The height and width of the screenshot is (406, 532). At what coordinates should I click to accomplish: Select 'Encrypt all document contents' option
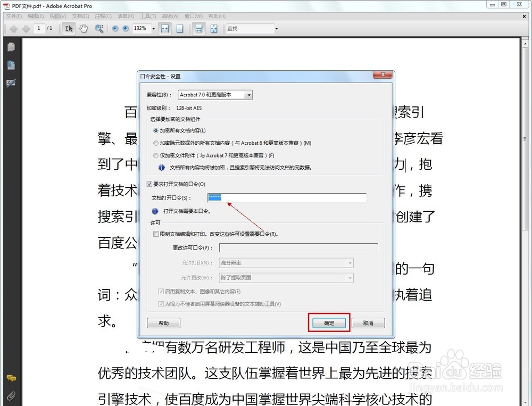[156, 130]
